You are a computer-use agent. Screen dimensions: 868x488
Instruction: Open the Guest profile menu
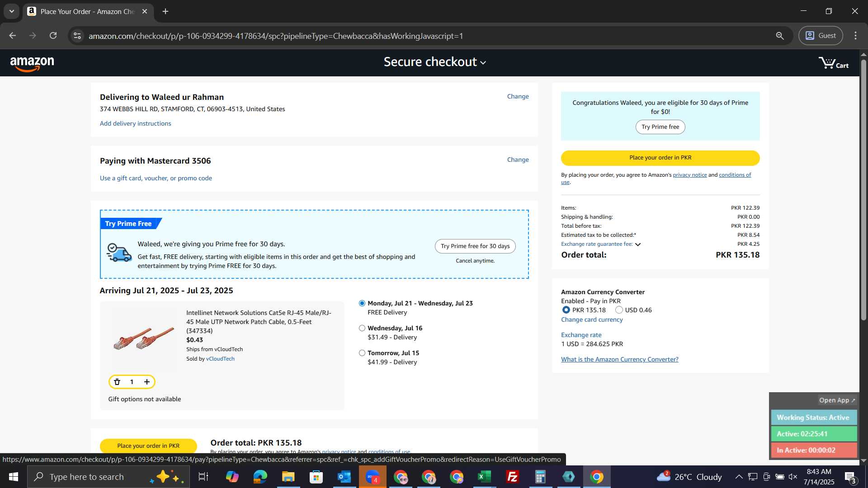821,36
